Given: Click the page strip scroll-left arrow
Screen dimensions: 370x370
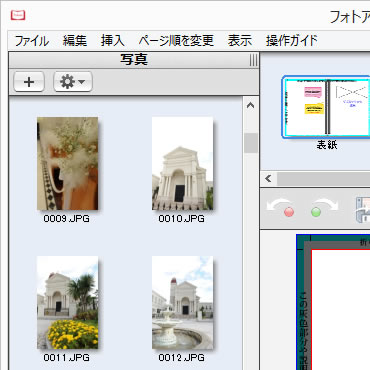Looking at the screenshot, I should click(x=268, y=179).
